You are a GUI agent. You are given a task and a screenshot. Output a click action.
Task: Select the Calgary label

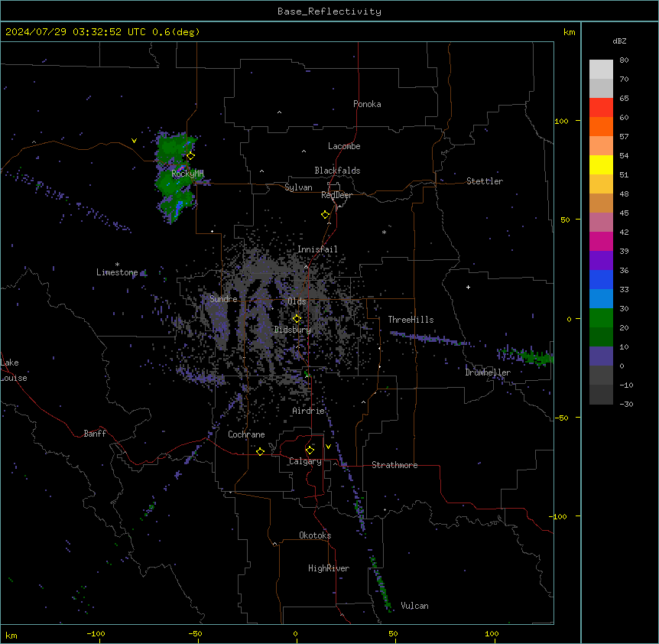305,461
